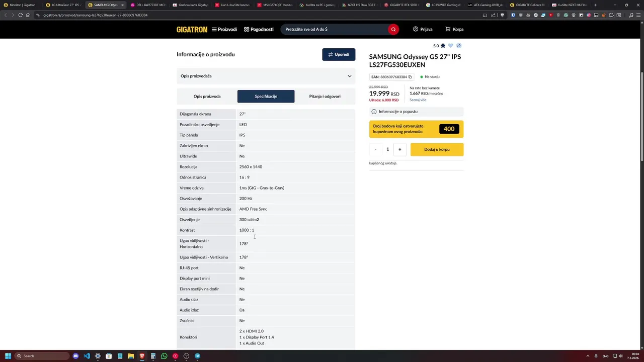Click the red search magnifier button
Viewport: 644px width, 362px height.
click(x=393, y=29)
